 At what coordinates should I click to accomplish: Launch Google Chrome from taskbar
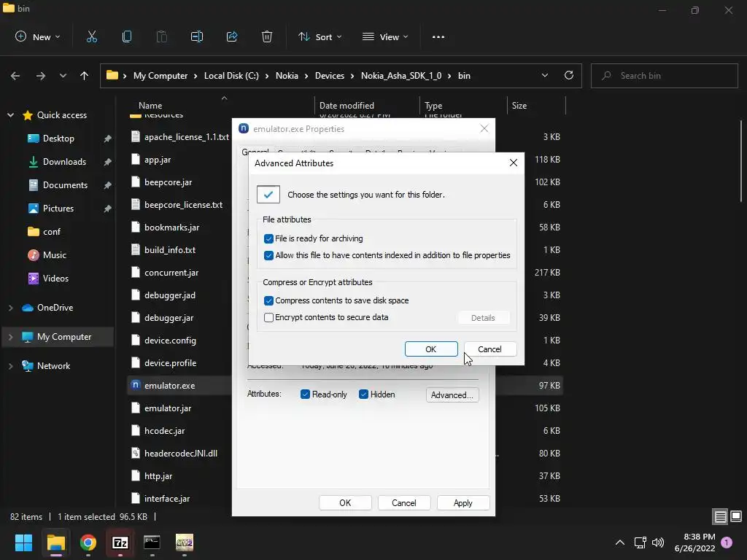point(88,542)
